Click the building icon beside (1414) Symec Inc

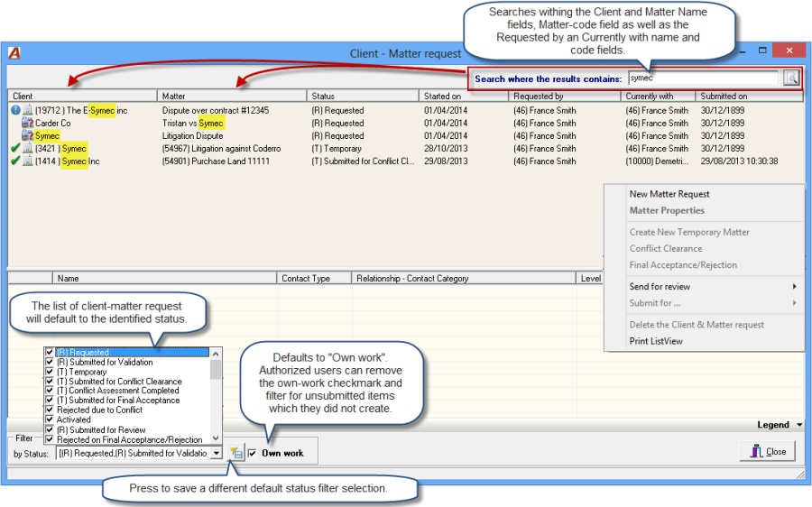27,161
